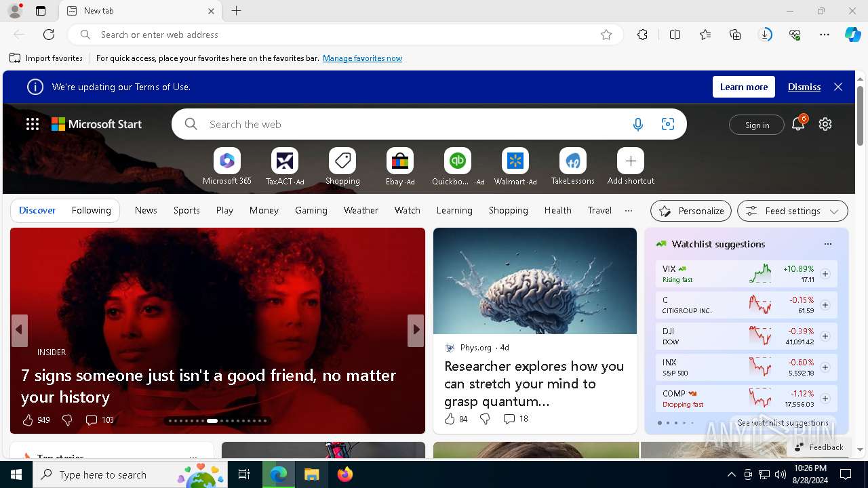Dismiss the Terms of Use banner
The image size is (868, 488).
tap(804, 87)
